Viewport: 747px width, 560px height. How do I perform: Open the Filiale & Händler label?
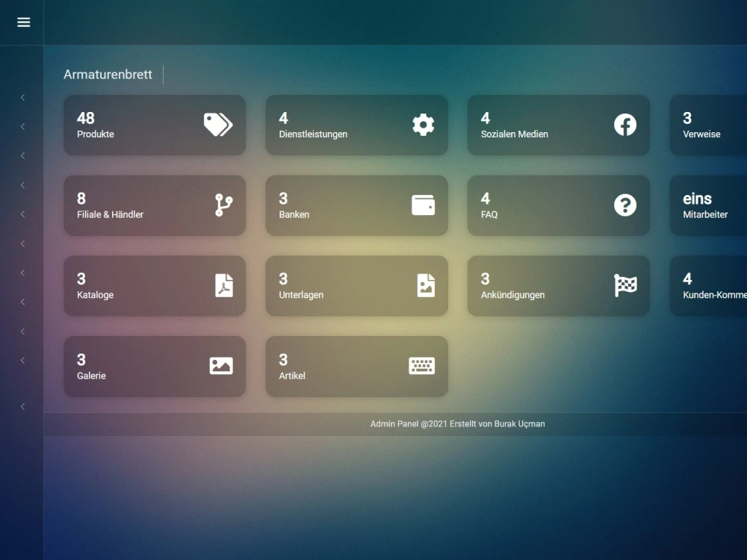pos(110,215)
